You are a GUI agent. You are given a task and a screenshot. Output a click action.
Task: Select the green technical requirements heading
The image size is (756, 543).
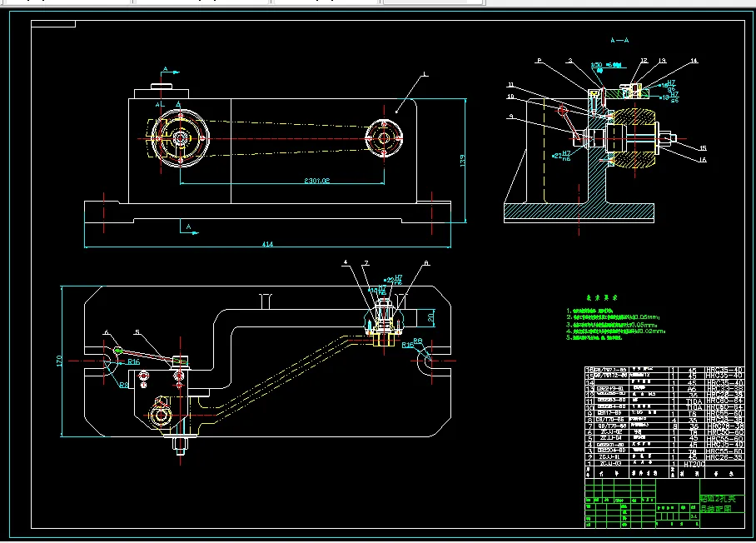pyautogui.click(x=602, y=298)
